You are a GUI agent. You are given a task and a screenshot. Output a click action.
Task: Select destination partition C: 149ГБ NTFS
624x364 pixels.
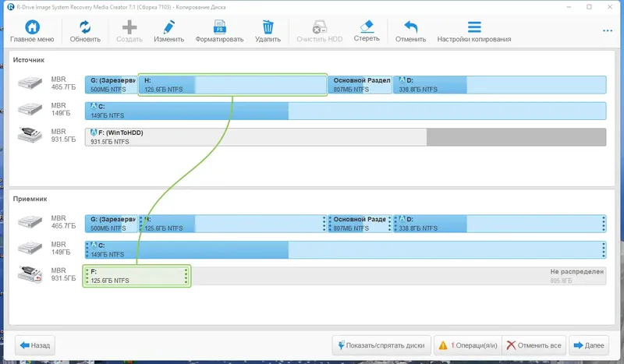(x=346, y=250)
